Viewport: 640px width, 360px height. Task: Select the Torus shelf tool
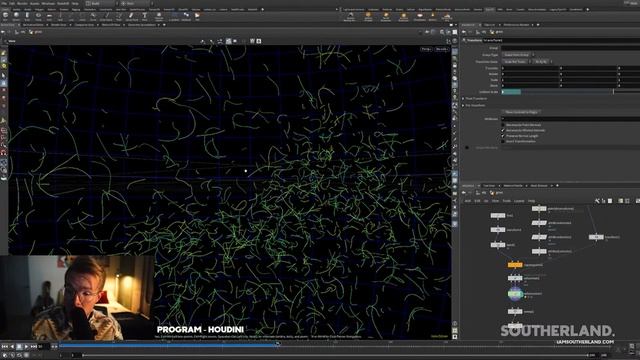(38, 16)
